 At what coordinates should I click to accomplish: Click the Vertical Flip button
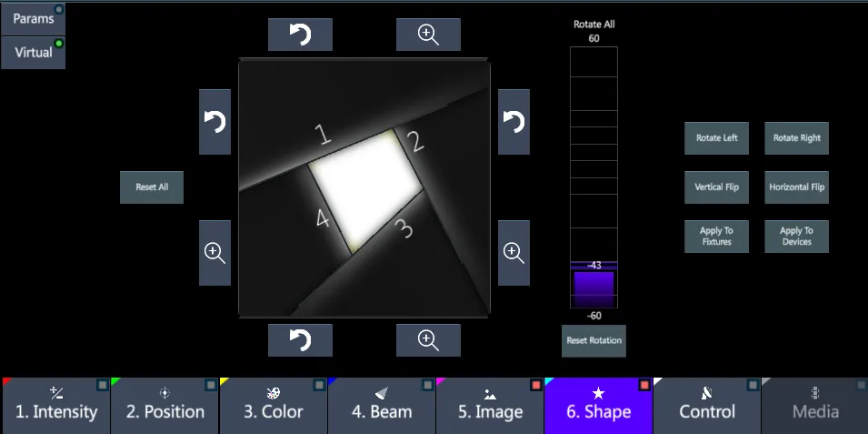[x=716, y=187]
